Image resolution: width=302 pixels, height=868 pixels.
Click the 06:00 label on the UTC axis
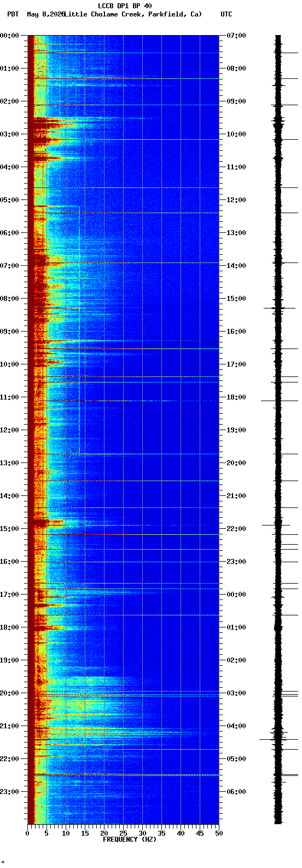236,792
